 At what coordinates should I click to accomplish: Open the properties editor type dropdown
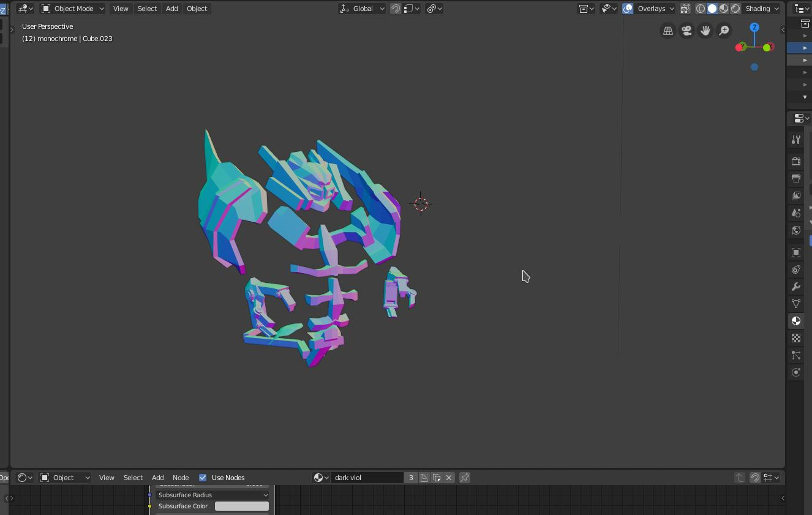(x=802, y=118)
